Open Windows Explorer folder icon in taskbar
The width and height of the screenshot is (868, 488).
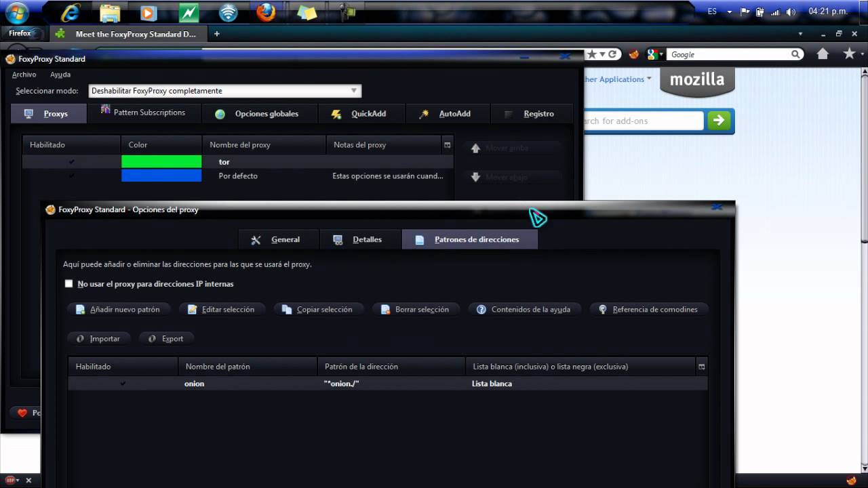pyautogui.click(x=110, y=12)
